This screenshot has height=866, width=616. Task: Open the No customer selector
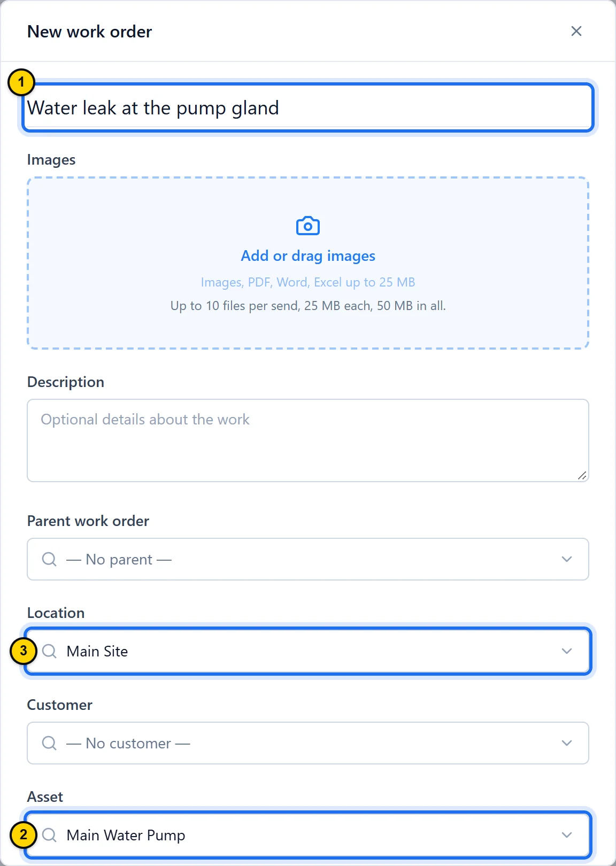point(308,743)
